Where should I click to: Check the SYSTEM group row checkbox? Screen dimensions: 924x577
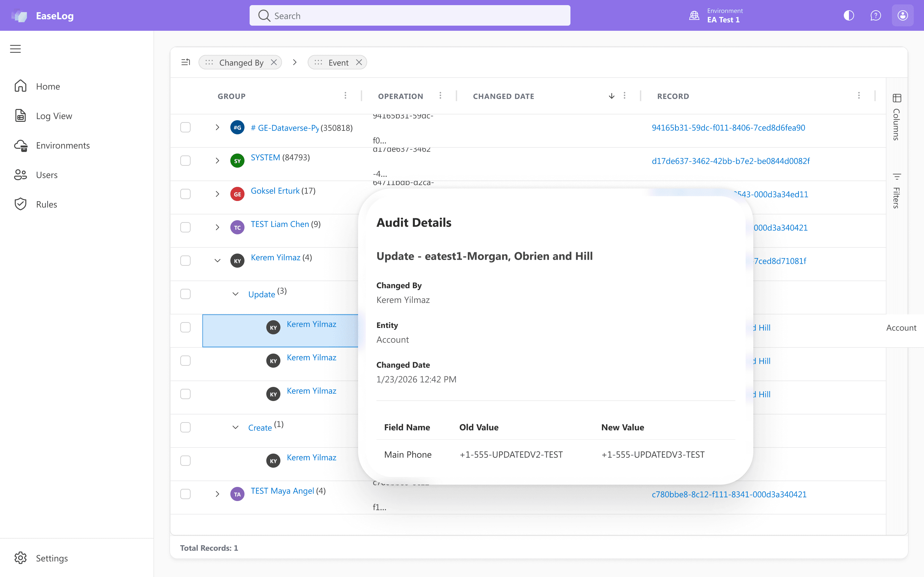pos(185,161)
